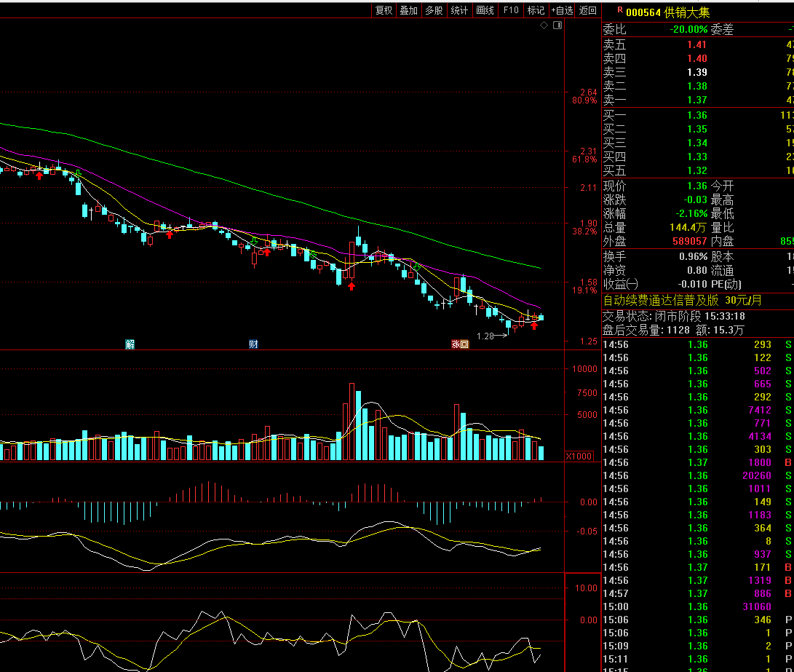Click 卖四 price 1.40

[696, 58]
